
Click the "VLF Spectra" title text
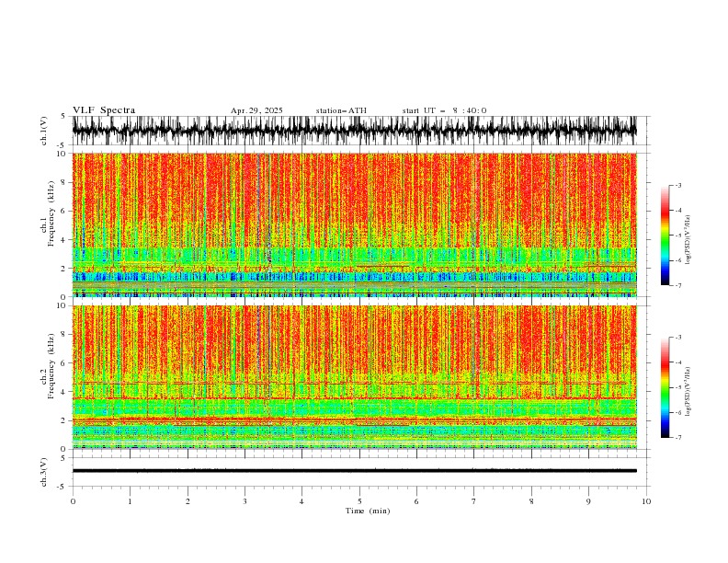(x=104, y=110)
